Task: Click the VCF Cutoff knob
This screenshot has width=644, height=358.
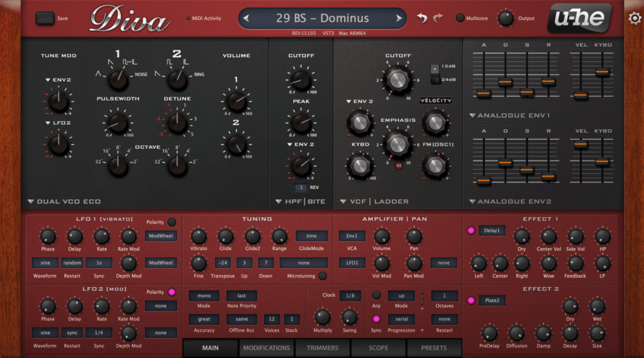Action: [x=397, y=80]
